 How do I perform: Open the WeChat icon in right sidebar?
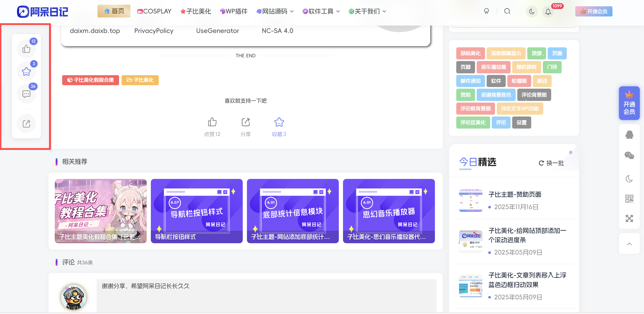pos(630,155)
